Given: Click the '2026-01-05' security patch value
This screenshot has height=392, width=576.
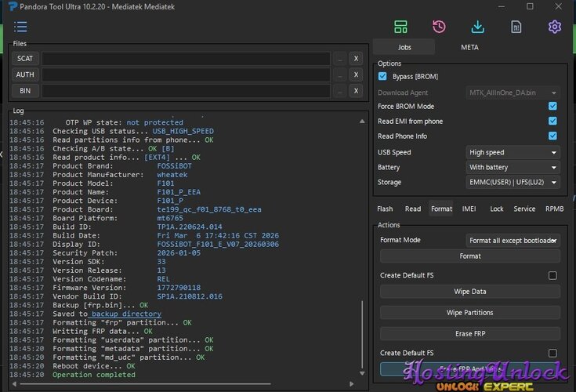Looking at the screenshot, I should (179, 252).
